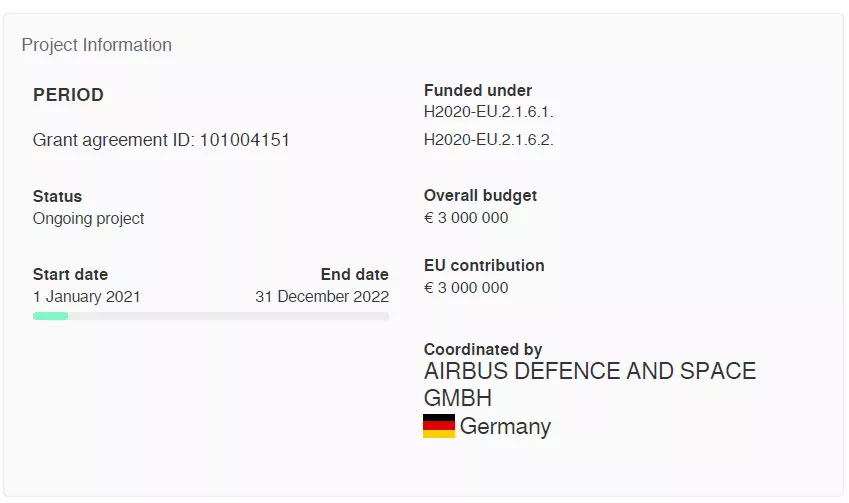Click Airbus Defence and Space GmbH coordinator name
This screenshot has height=503, width=849.
pos(590,384)
